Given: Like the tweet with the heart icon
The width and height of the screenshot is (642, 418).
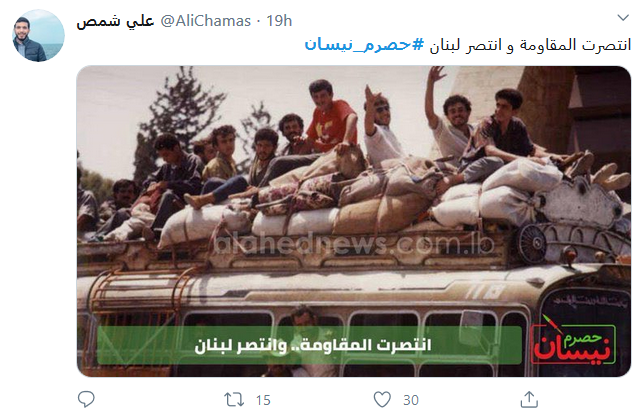Looking at the screenshot, I should tap(382, 400).
